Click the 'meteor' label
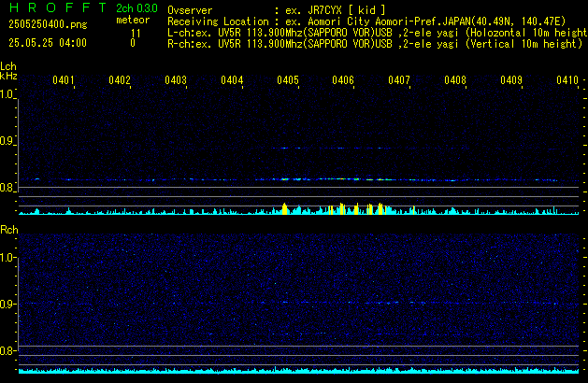Viewport: 588px width, 383px height. 133,20
